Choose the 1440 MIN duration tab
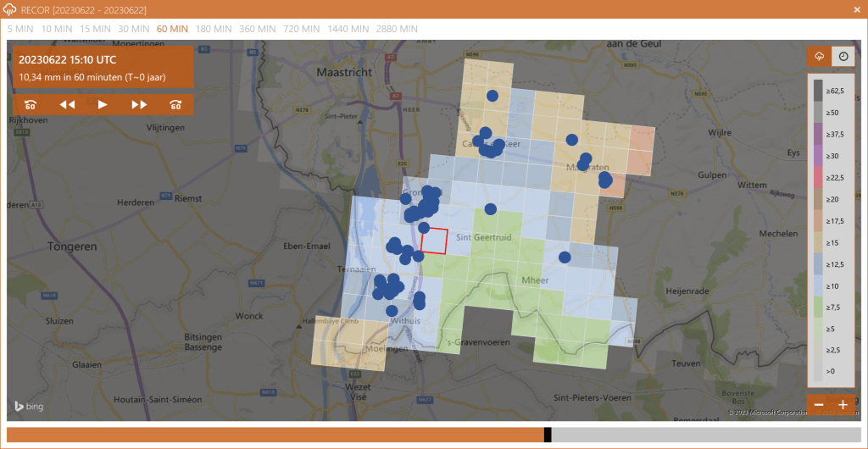The image size is (868, 449). pos(348,28)
